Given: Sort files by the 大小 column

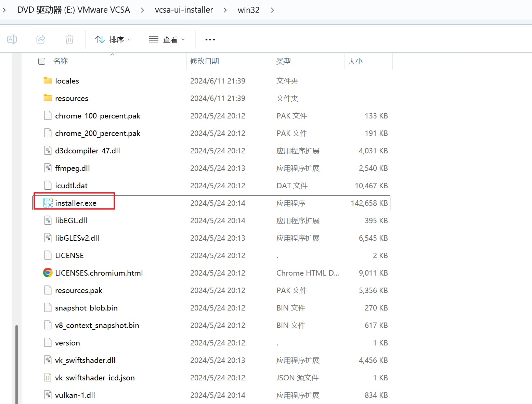Looking at the screenshot, I should pyautogui.click(x=355, y=61).
